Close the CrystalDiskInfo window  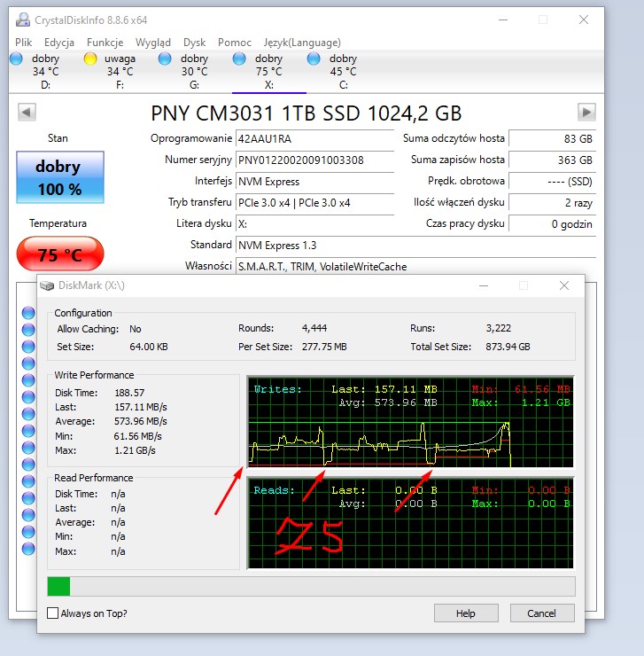(x=584, y=20)
